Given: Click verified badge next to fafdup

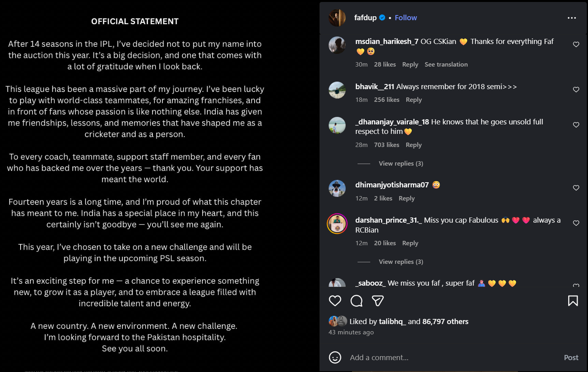Looking at the screenshot, I should [382, 17].
